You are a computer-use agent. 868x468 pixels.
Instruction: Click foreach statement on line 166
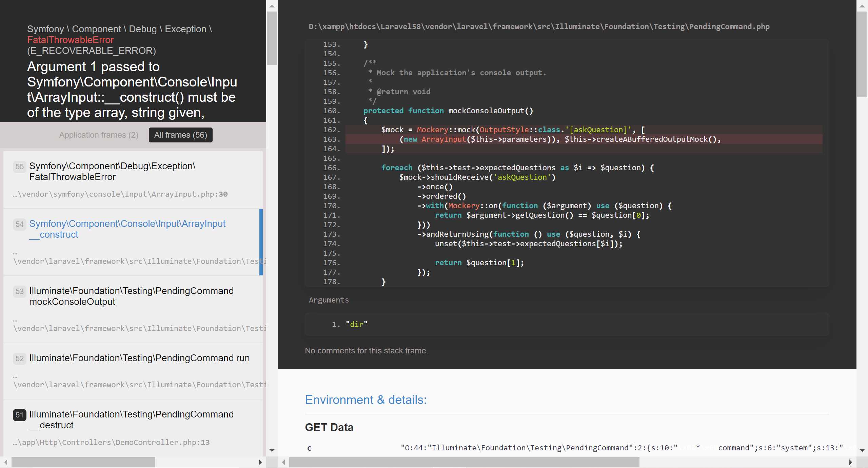click(x=517, y=168)
